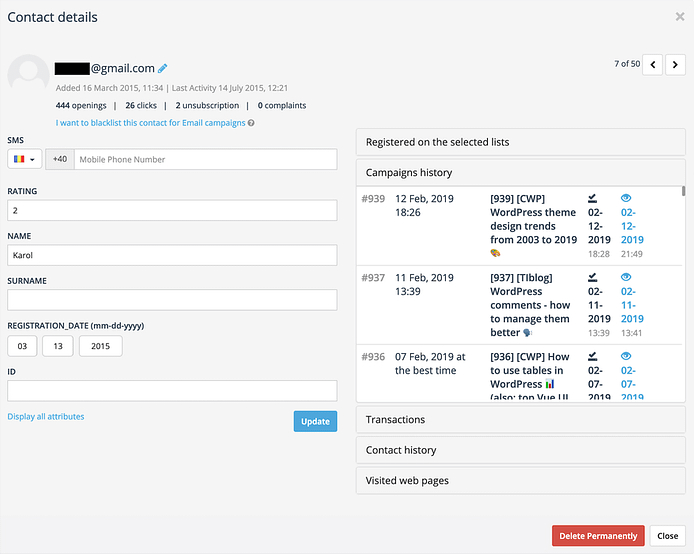Expand the Registered on the selected lists section
The height and width of the screenshot is (554, 694).
point(520,142)
